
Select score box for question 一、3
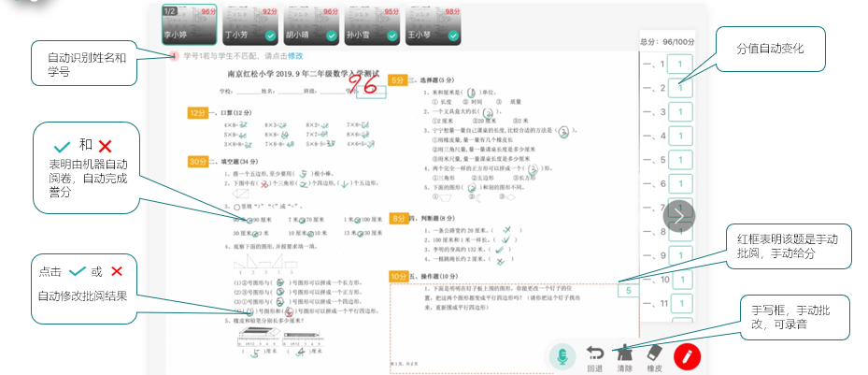click(680, 112)
